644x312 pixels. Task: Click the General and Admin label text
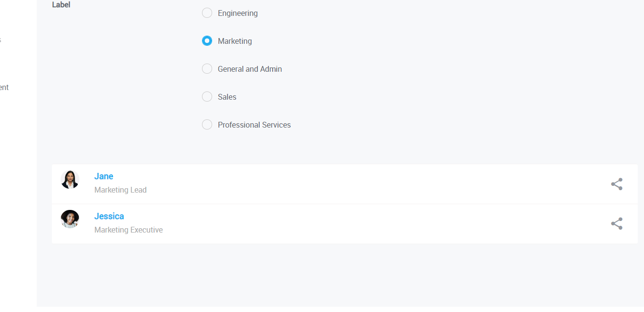tap(250, 69)
